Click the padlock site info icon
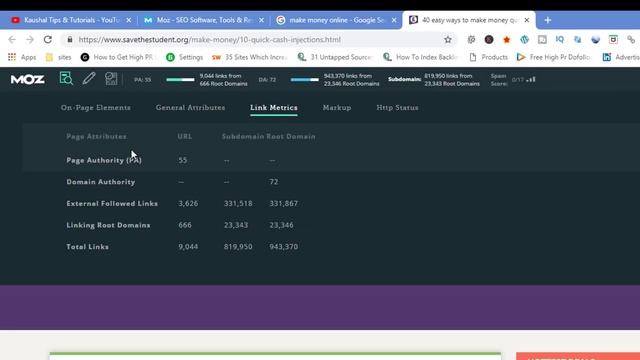 pyautogui.click(x=70, y=40)
